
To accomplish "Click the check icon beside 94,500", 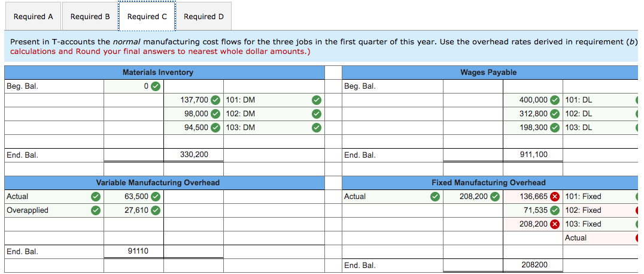I will click(x=215, y=128).
